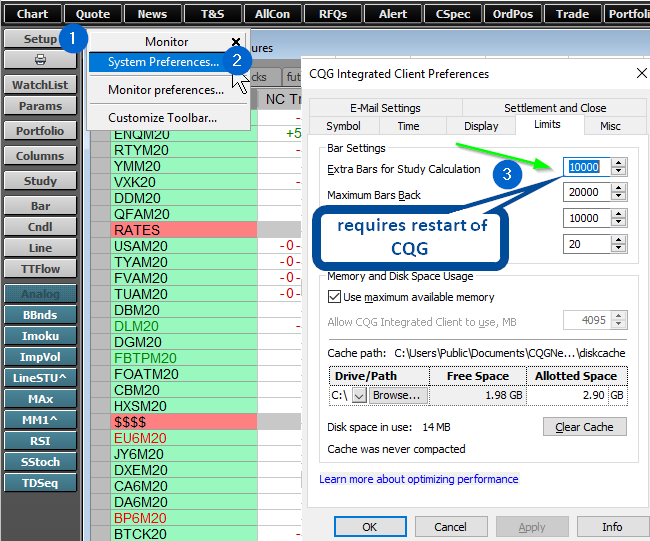
Task: Increase Maximum Bars Back value
Action: coord(618,188)
